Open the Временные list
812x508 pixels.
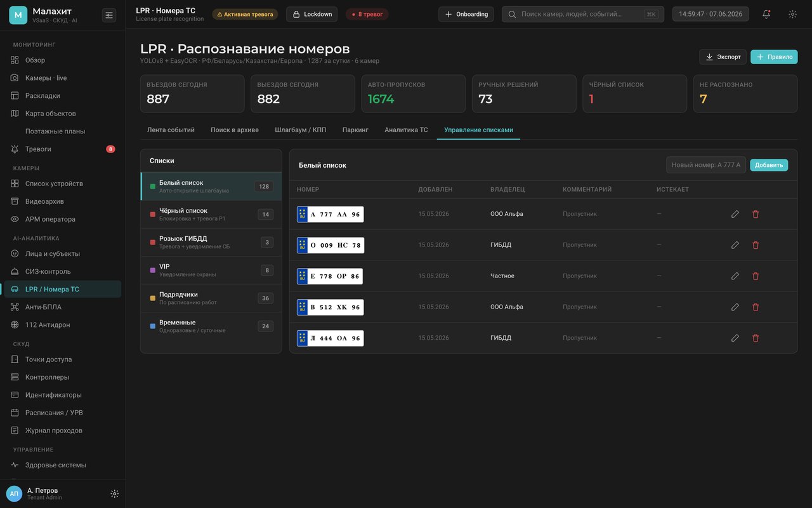coord(211,326)
